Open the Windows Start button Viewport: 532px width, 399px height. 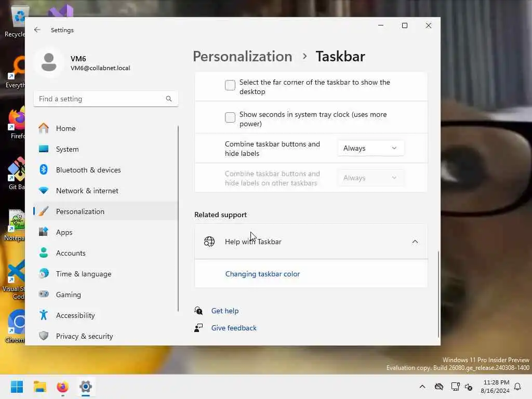point(17,387)
